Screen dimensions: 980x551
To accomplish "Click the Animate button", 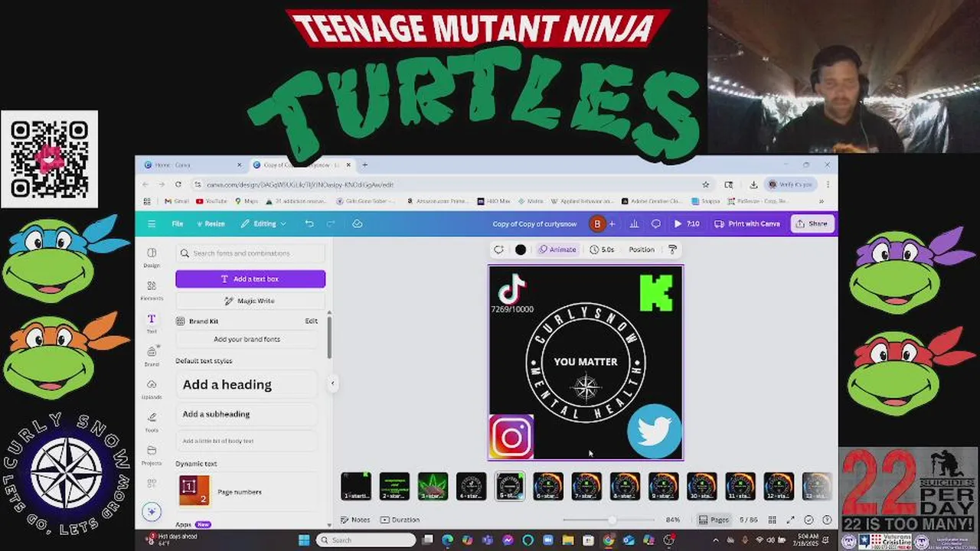I will (x=557, y=249).
